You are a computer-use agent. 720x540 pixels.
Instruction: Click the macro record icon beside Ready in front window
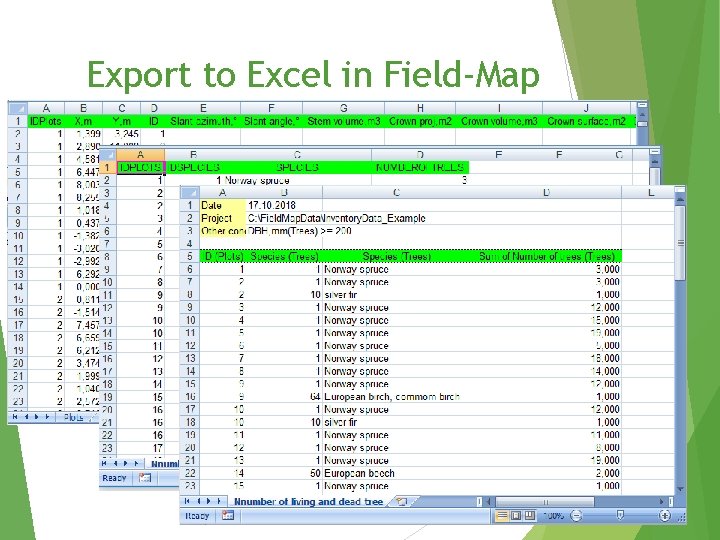click(x=228, y=516)
